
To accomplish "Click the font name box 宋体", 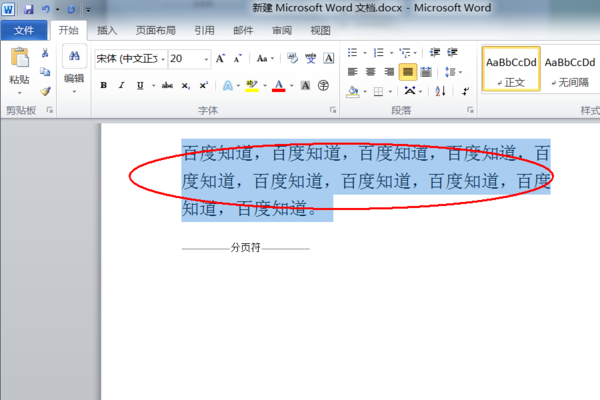I will pos(131,59).
